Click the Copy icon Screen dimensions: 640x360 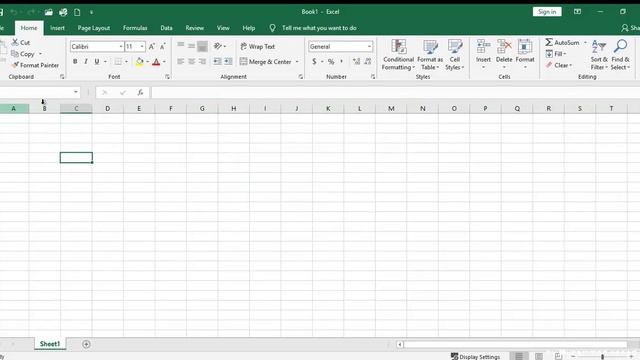(15, 53)
